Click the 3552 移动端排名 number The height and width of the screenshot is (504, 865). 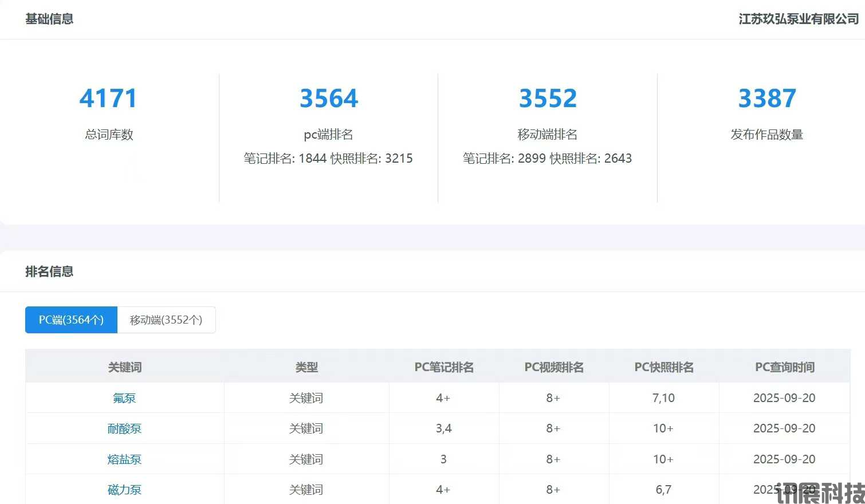548,99
